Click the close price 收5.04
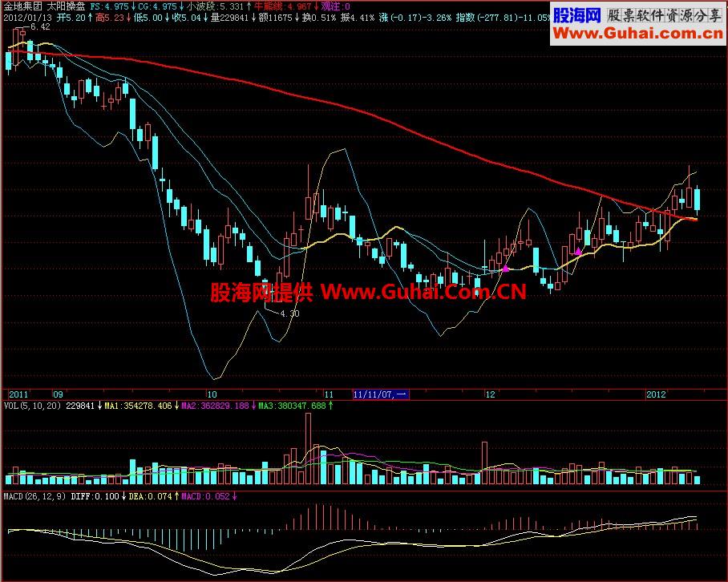 (x=187, y=18)
